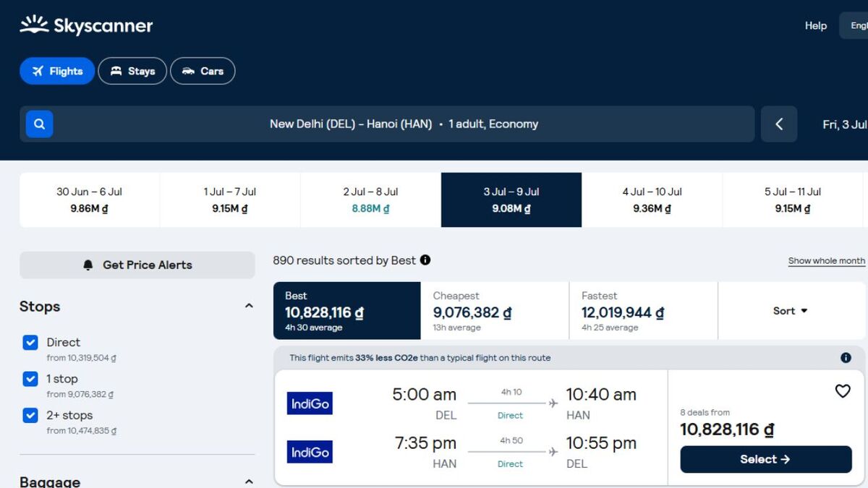The width and height of the screenshot is (868, 488).
Task: Choose the 2 Jul – 8 Jul dates
Action: 370,200
